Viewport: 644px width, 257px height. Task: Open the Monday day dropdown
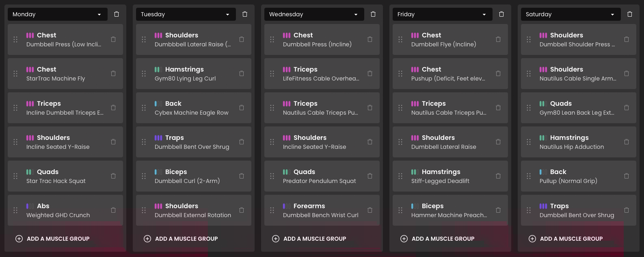point(57,14)
